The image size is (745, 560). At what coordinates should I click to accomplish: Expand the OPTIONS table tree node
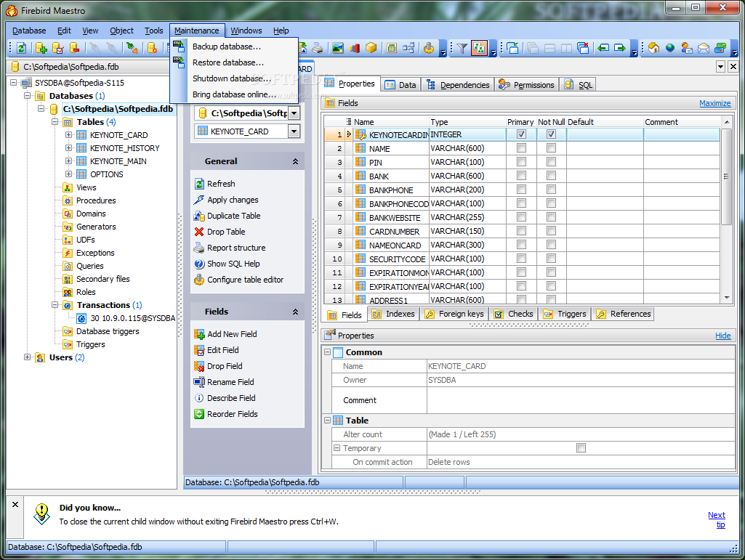tap(68, 174)
